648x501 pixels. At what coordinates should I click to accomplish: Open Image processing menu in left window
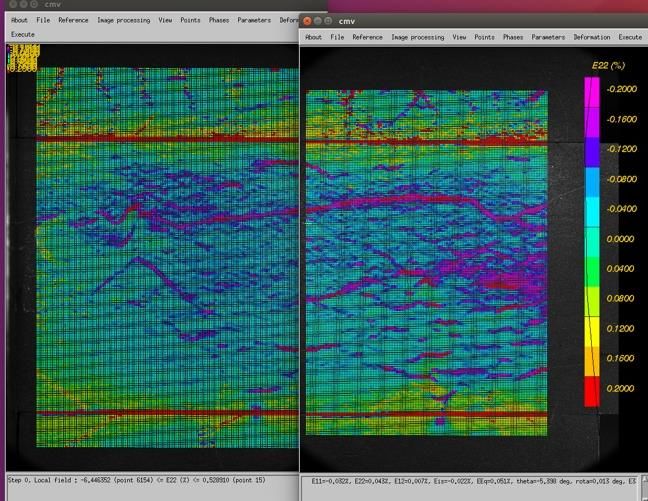(x=124, y=20)
